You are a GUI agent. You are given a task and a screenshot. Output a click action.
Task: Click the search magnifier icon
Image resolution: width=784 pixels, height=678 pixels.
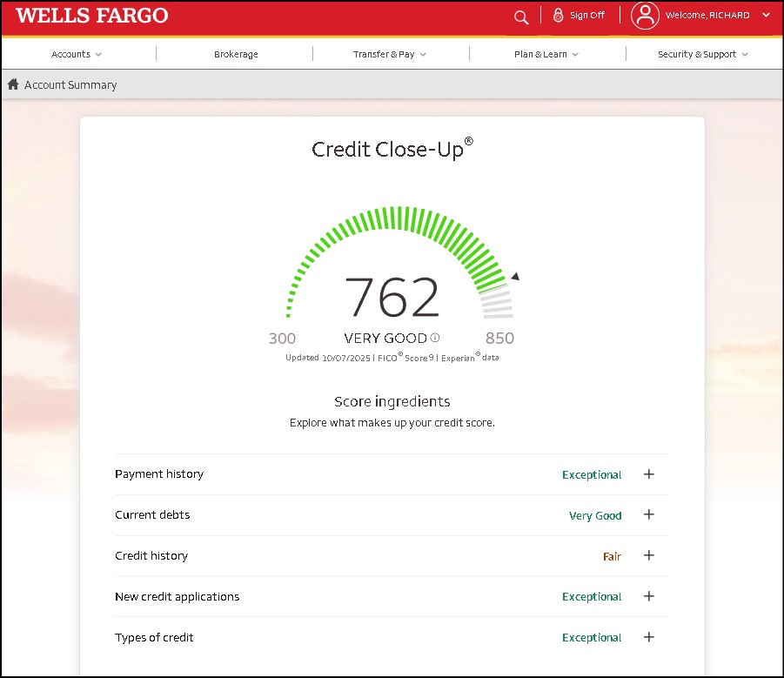pos(521,17)
